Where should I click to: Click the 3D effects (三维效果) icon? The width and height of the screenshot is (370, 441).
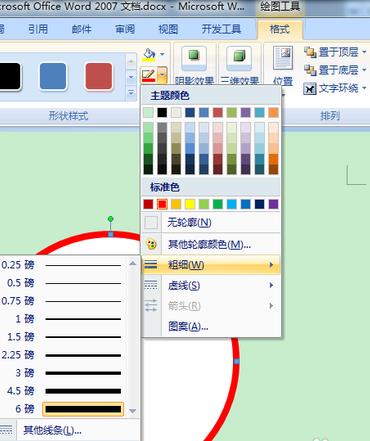[x=239, y=59]
